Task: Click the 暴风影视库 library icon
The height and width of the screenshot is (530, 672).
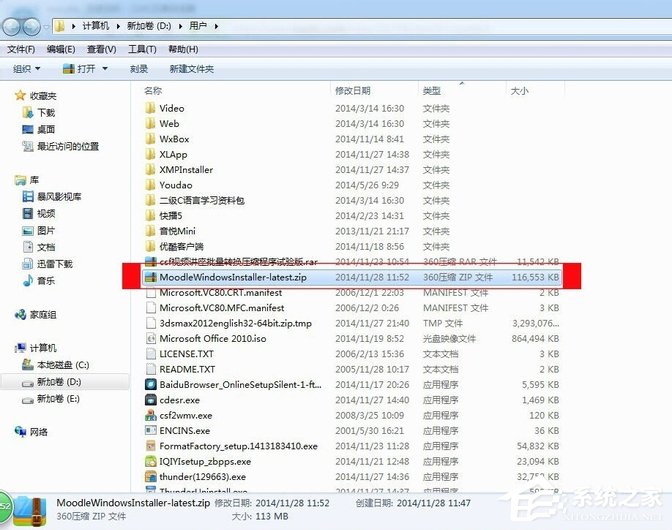Action: pyautogui.click(x=27, y=197)
